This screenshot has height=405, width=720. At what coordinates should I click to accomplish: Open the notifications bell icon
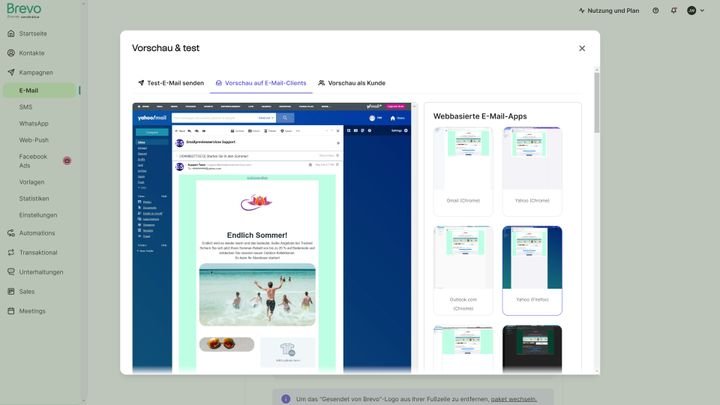click(x=674, y=11)
